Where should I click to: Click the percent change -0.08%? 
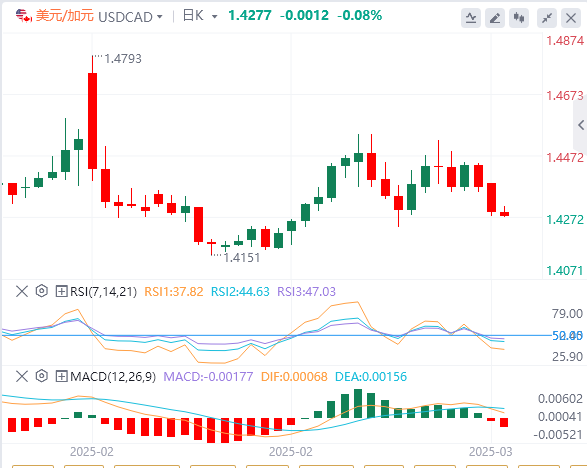point(359,15)
